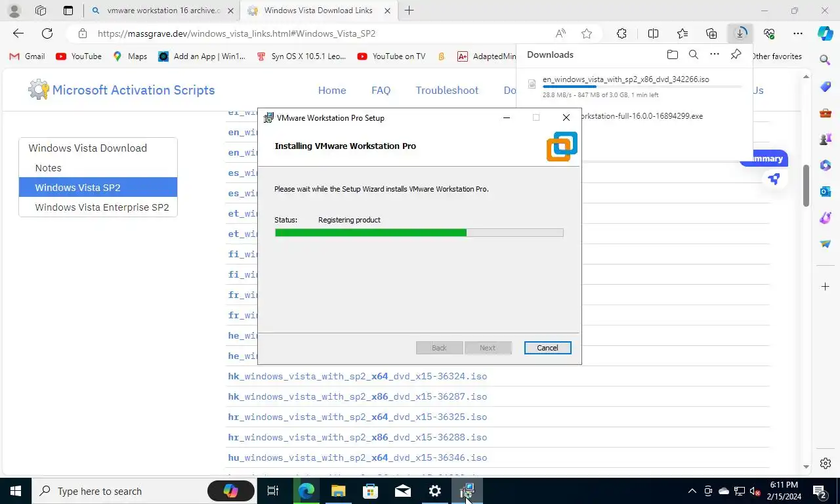This screenshot has height=504, width=840.
Task: Click the VMware installation progress bar
Action: 419,232
